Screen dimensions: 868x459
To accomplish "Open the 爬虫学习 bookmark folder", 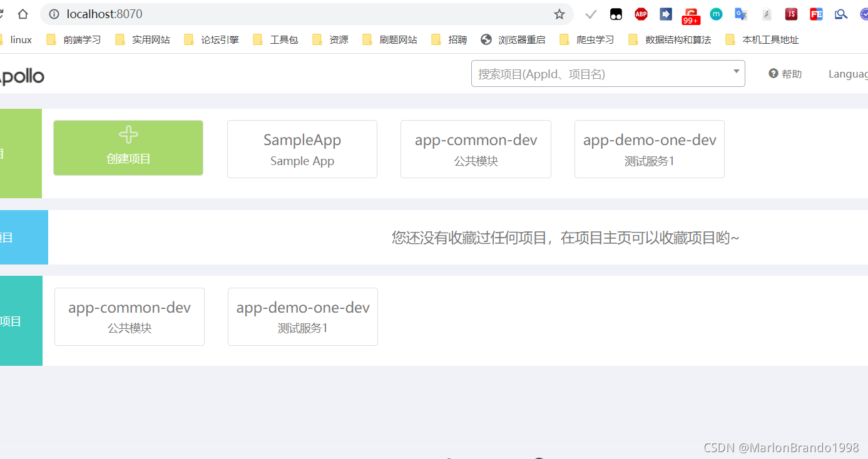I will click(586, 39).
